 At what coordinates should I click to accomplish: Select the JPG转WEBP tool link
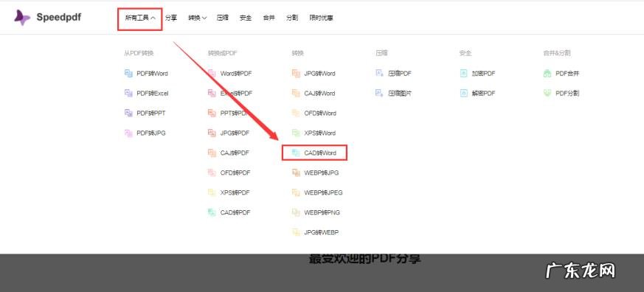322,232
